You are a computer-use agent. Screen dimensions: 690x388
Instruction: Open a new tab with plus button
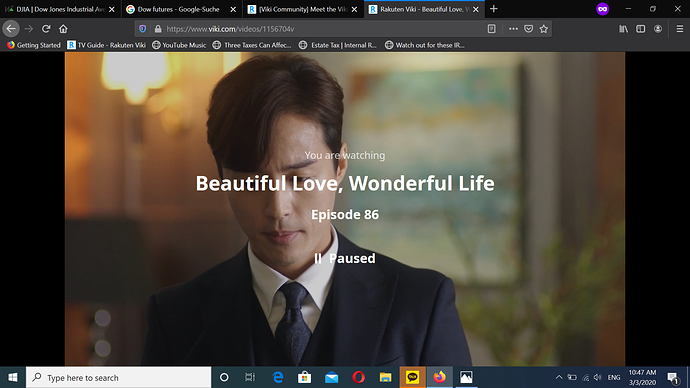click(494, 9)
